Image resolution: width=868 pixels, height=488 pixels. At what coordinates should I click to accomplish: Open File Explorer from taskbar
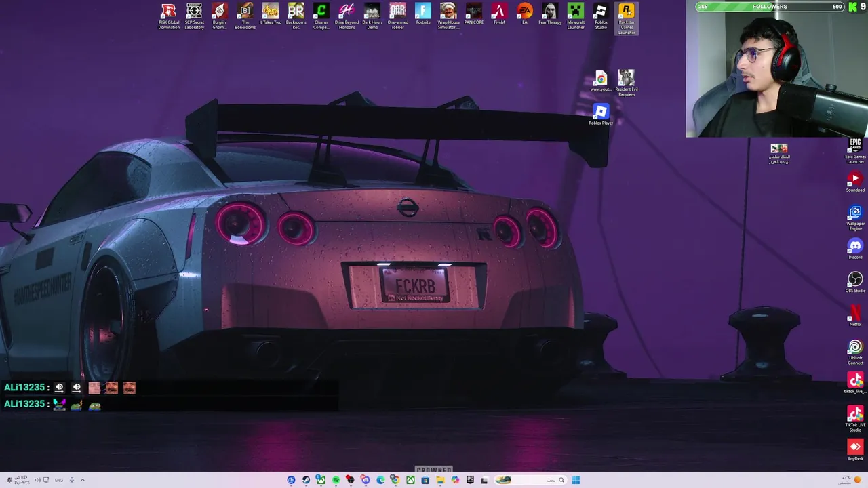pos(440,480)
